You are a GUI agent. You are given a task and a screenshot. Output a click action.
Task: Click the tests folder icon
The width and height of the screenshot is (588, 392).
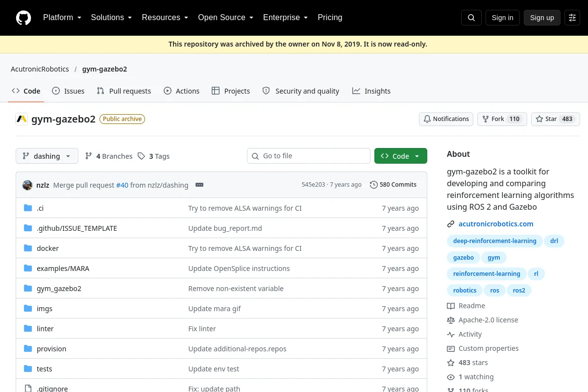pyautogui.click(x=28, y=369)
